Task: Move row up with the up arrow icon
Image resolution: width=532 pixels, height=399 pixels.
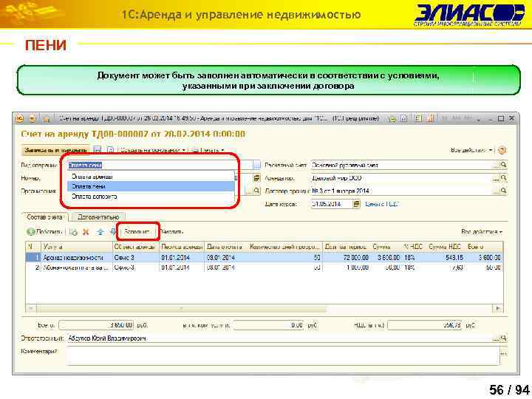Action: point(100,232)
